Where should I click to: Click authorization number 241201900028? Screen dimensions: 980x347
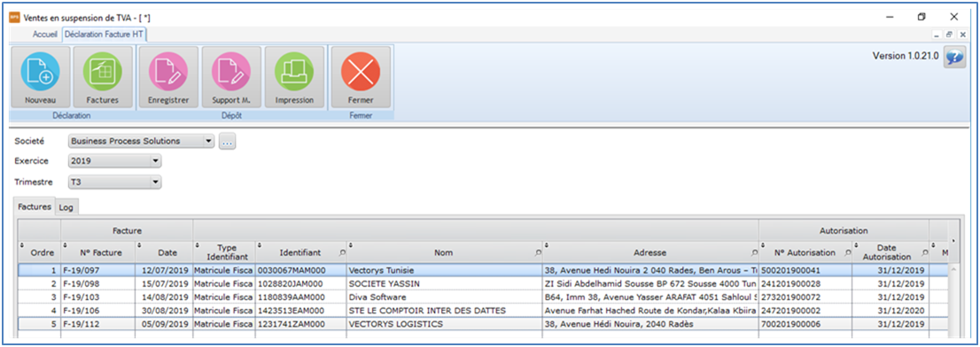tap(805, 283)
